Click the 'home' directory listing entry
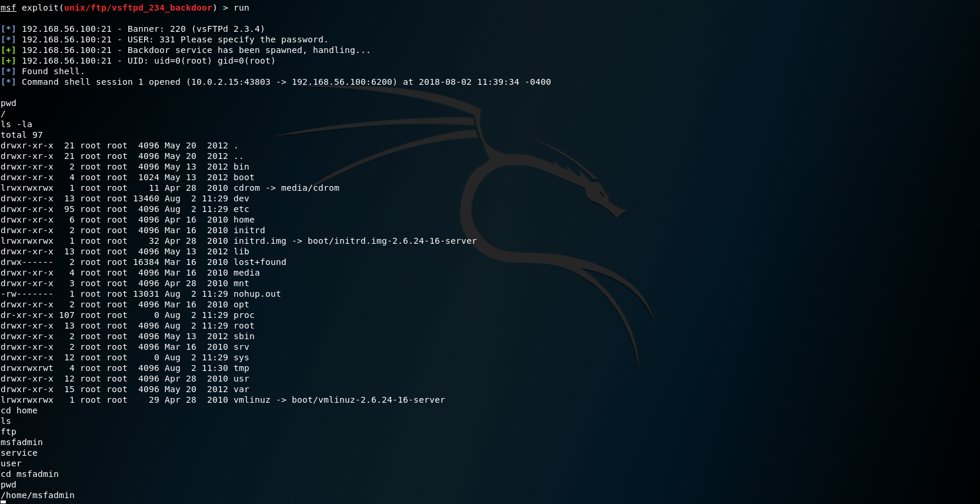The width and height of the screenshot is (980, 504). 244,220
